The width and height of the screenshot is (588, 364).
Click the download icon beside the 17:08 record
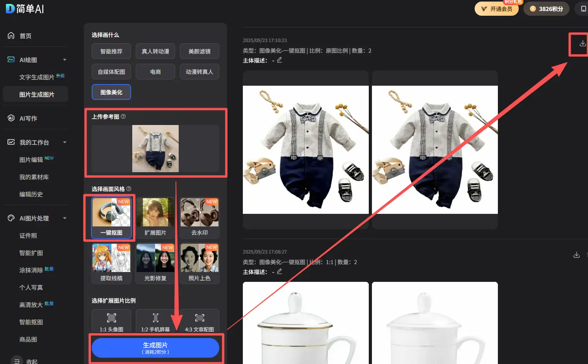[576, 255]
